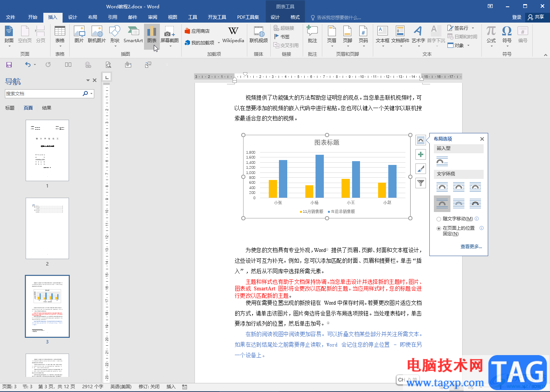The height and width of the screenshot is (392, 550).
Task: Insert a 联机视频 online video
Action: 258,35
